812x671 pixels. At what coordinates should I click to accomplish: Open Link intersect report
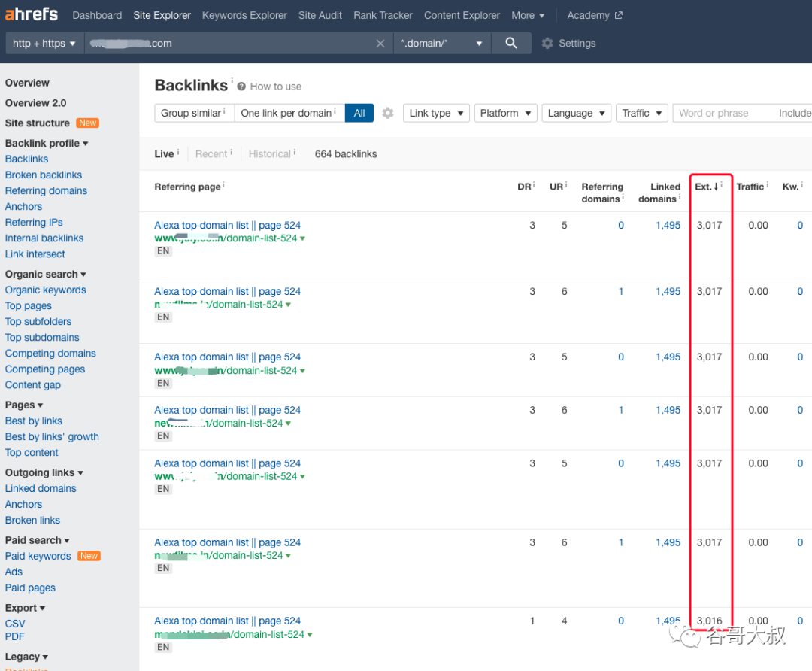(x=35, y=254)
